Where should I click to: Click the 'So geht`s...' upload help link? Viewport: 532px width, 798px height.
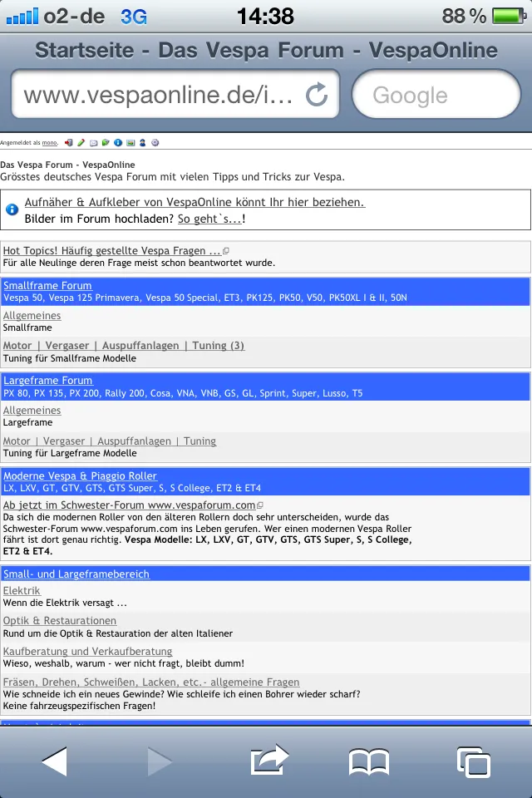[x=209, y=219]
